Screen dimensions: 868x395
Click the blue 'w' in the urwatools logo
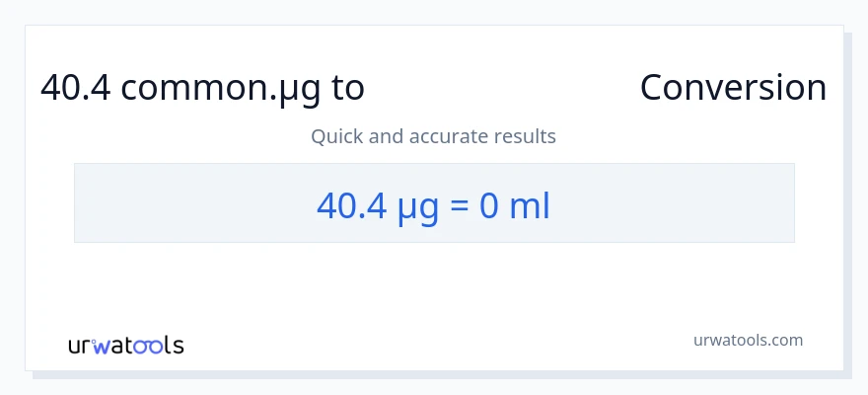(x=104, y=346)
